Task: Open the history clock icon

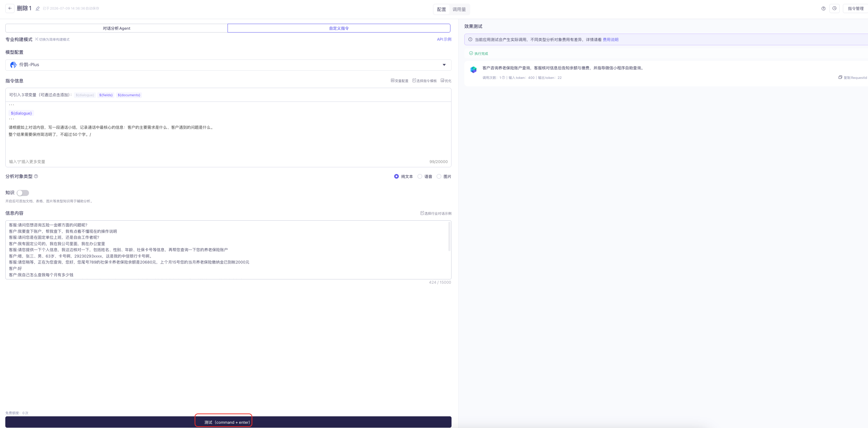Action: tap(834, 8)
